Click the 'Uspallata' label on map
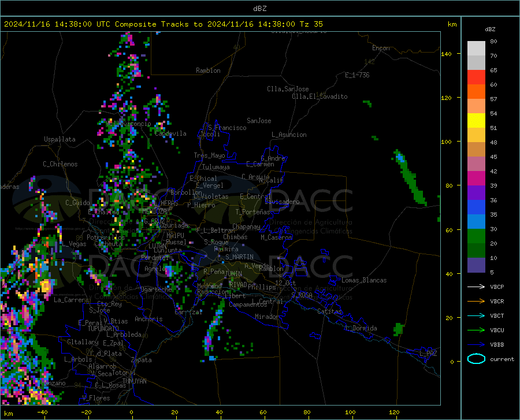The image size is (520, 420). coord(60,139)
